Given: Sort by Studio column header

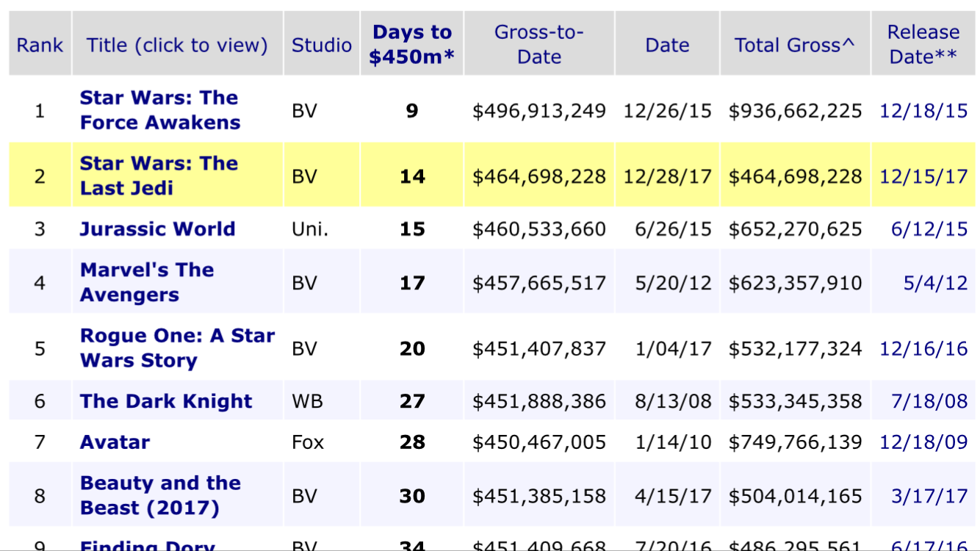Looking at the screenshot, I should (322, 45).
